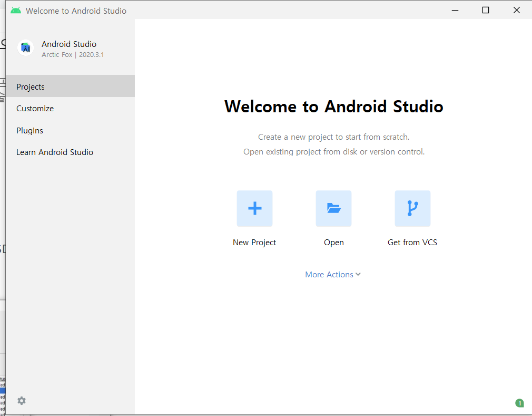
Task: Click the Get from VCS label
Action: click(x=412, y=243)
